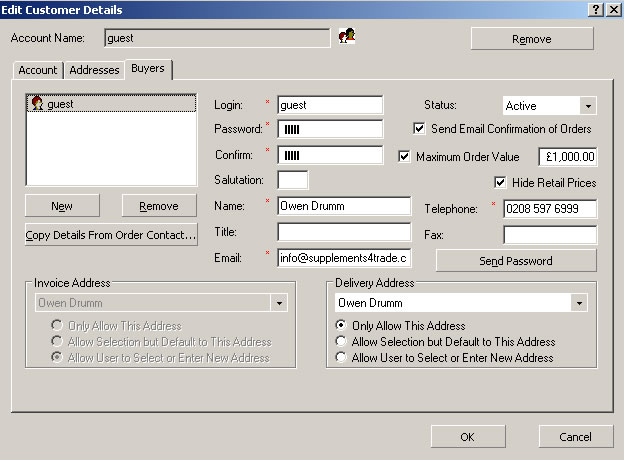624x460 pixels.
Task: Click the customer icon beside Account Name
Action: coord(348,37)
